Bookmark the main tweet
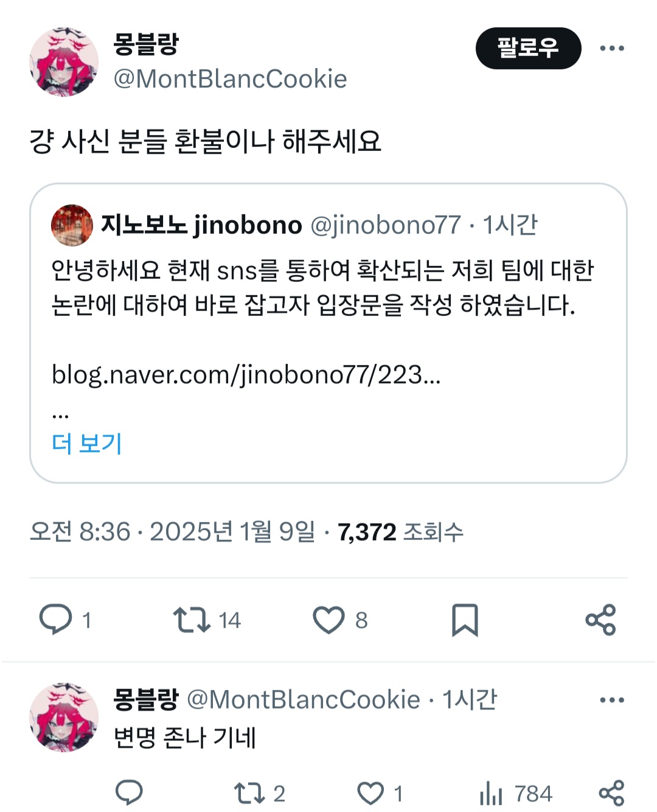 465,620
